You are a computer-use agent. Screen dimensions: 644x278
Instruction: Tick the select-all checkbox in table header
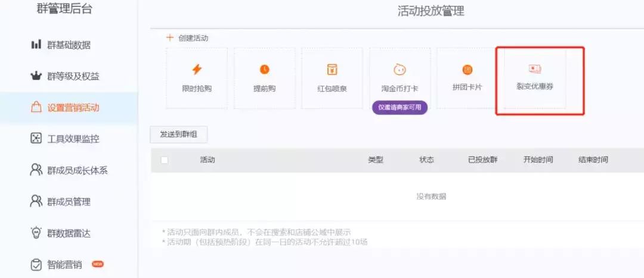tap(165, 160)
